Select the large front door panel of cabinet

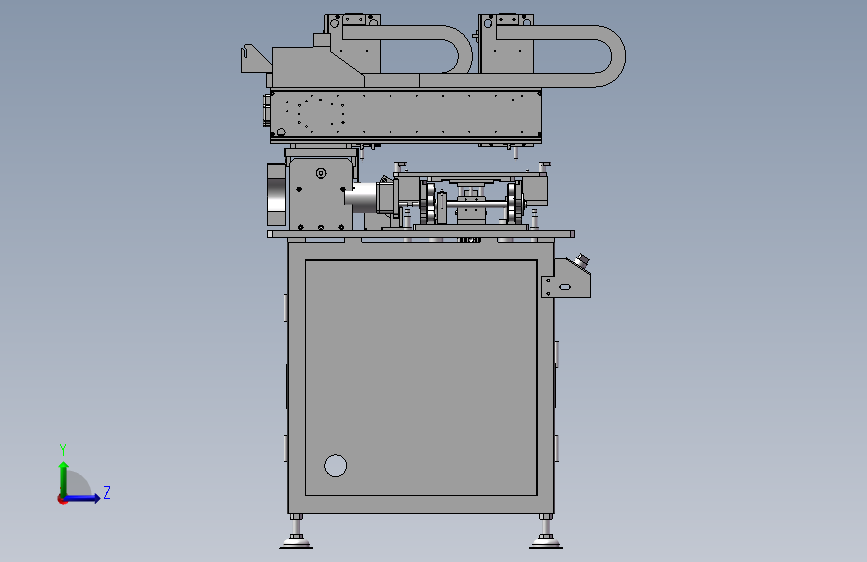click(x=421, y=377)
